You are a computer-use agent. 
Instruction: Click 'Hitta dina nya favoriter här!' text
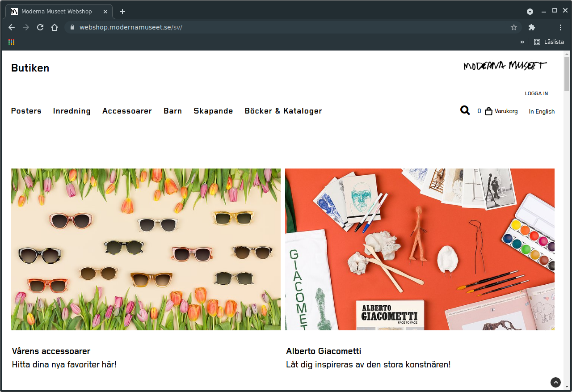(64, 364)
